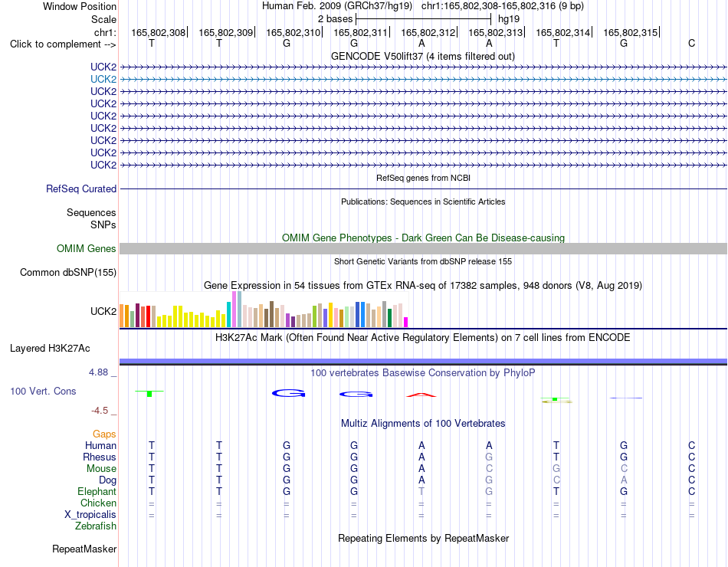This screenshot has height=567, width=728.
Task: Click the first orange bar in GTEx chart
Action: point(122,316)
